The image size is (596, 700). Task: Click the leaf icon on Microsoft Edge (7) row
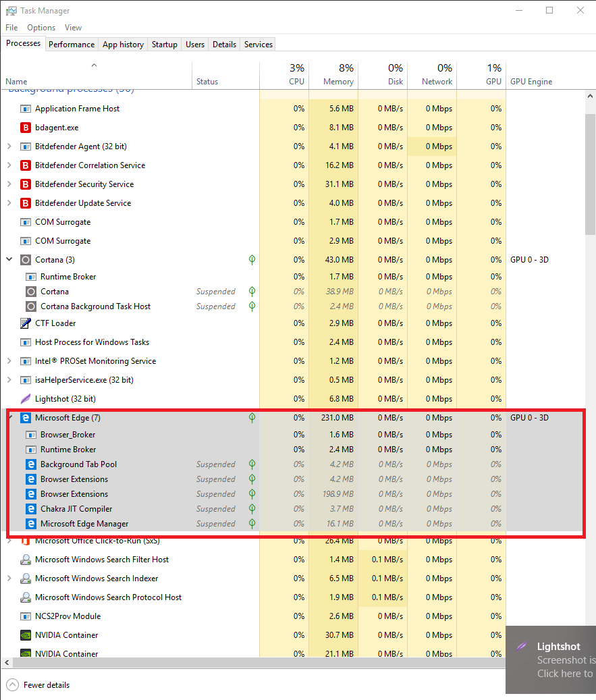[252, 418]
